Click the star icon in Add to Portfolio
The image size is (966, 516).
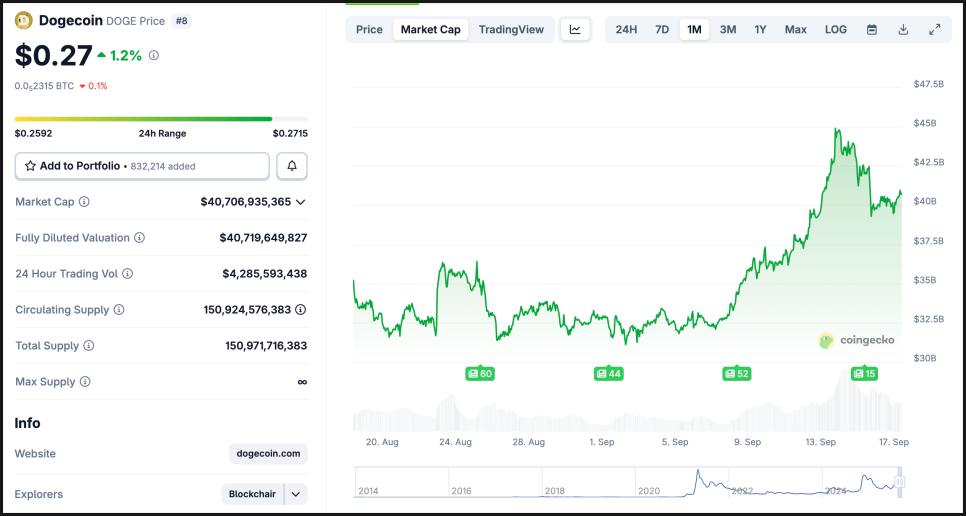pyautogui.click(x=30, y=166)
